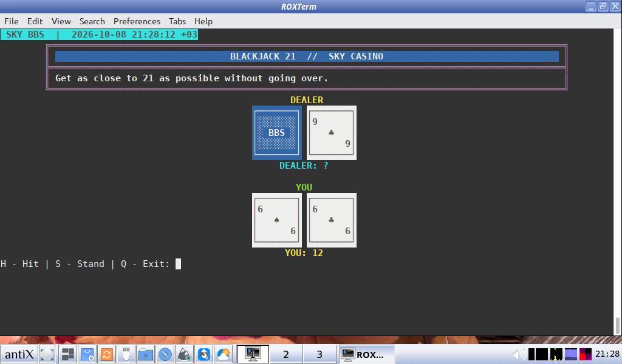Click the 'Get as close to 21' instruction text
Screen dimensions: 622x364
coord(191,78)
